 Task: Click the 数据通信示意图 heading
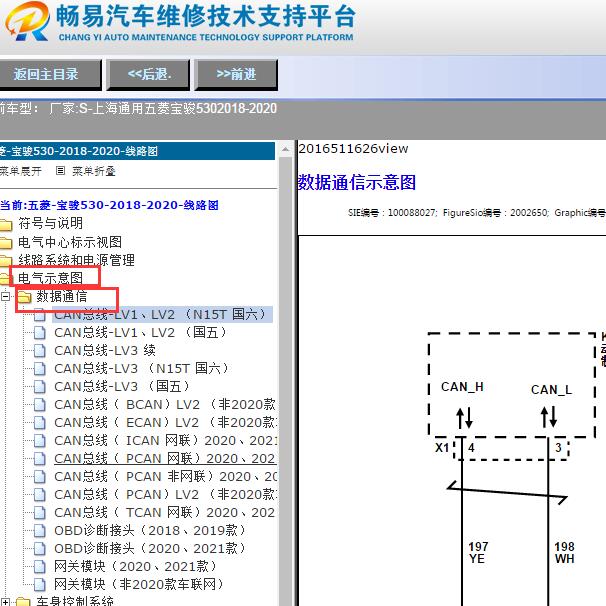coord(357,182)
